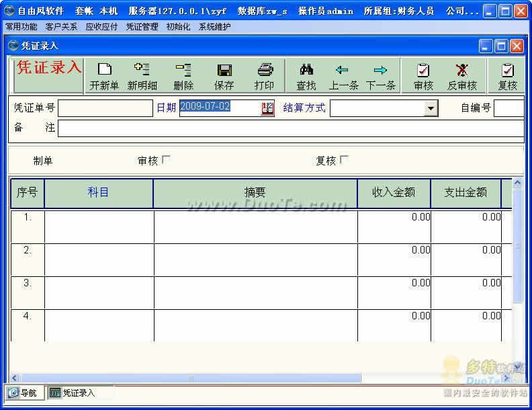The height and width of the screenshot is (410, 532).
Task: Click the 收入金额 cell in row 4
Action: 394,325
